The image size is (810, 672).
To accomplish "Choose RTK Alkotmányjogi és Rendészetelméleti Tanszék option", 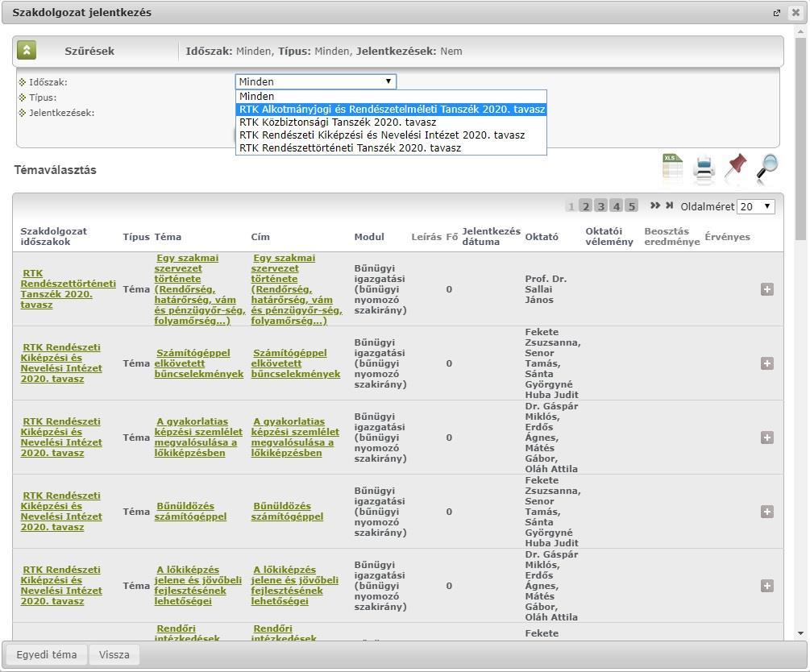I will click(x=391, y=110).
